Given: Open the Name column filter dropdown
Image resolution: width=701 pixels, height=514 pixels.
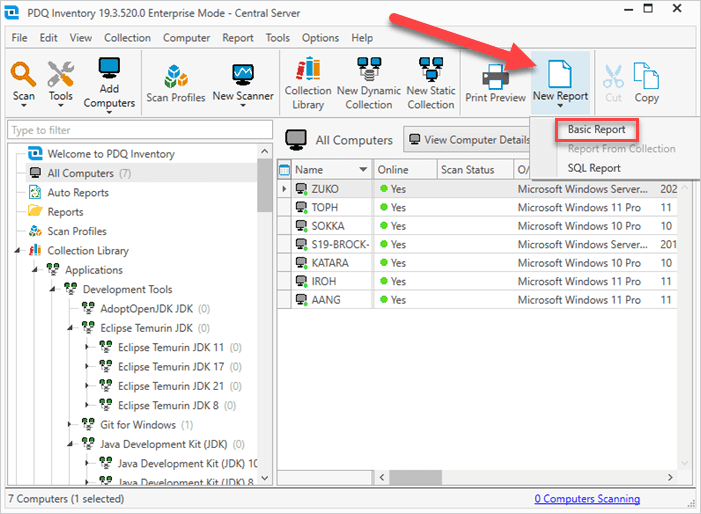Looking at the screenshot, I should pos(363,170).
